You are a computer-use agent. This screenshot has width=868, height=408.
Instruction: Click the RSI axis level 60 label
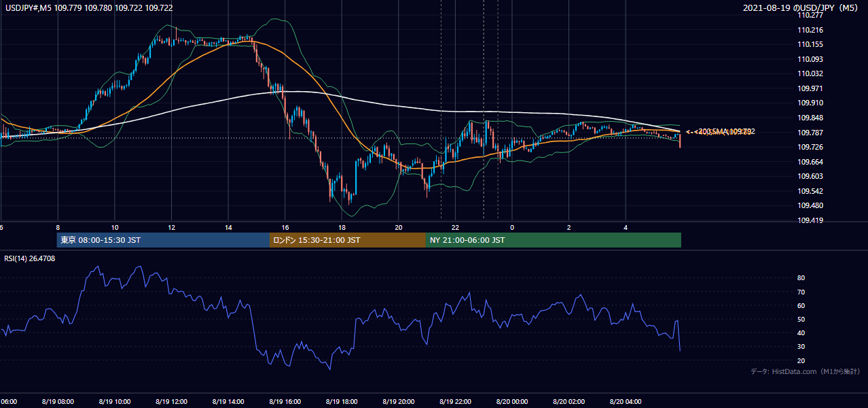click(801, 305)
